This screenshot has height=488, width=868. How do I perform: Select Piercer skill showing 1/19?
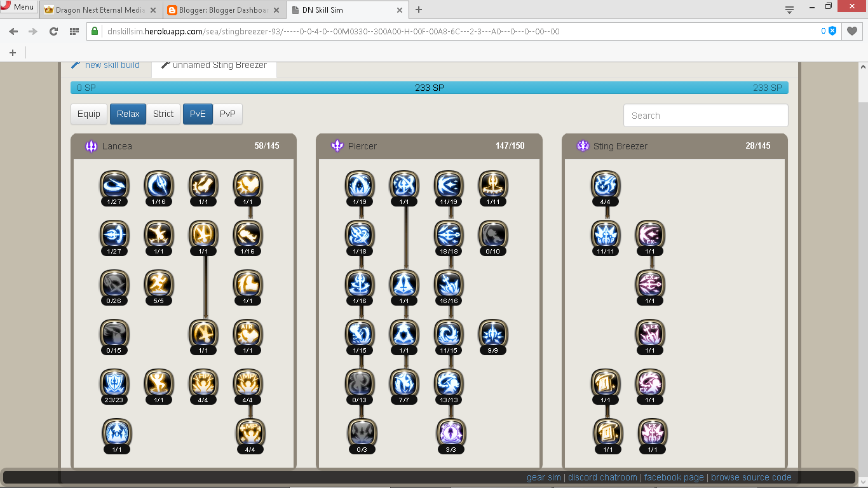tap(360, 185)
